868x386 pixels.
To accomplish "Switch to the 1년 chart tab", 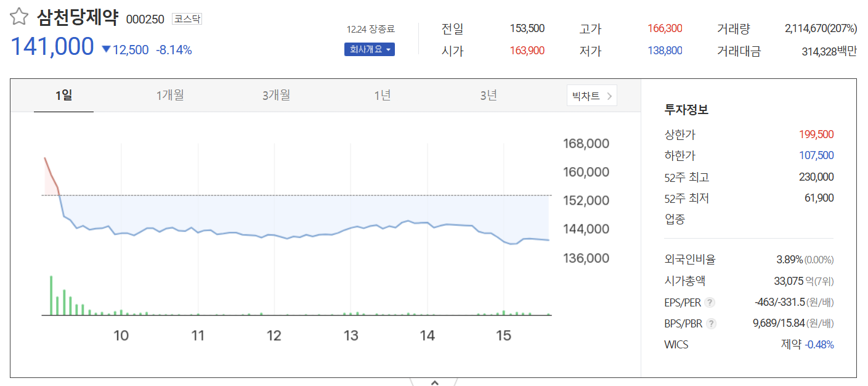I will [x=383, y=96].
